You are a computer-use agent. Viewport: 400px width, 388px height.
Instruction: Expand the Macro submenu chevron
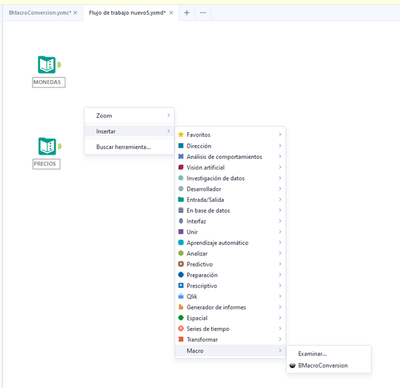click(280, 350)
